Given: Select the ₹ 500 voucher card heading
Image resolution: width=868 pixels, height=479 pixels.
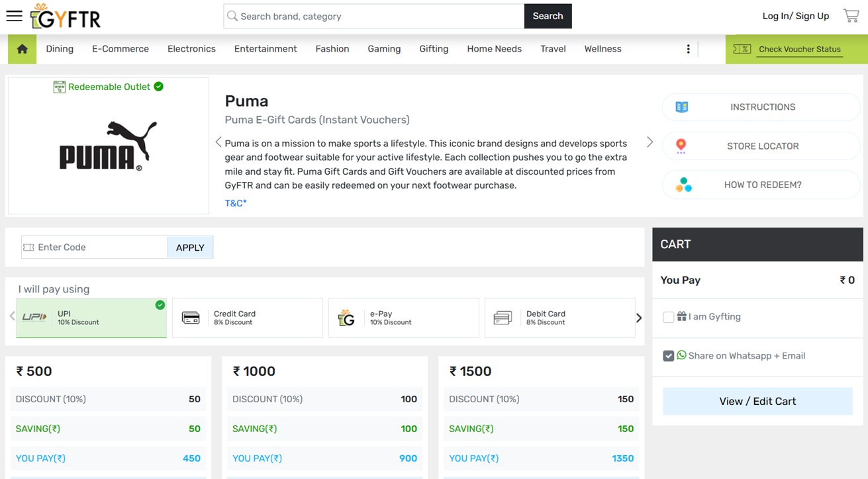Looking at the screenshot, I should tap(34, 371).
